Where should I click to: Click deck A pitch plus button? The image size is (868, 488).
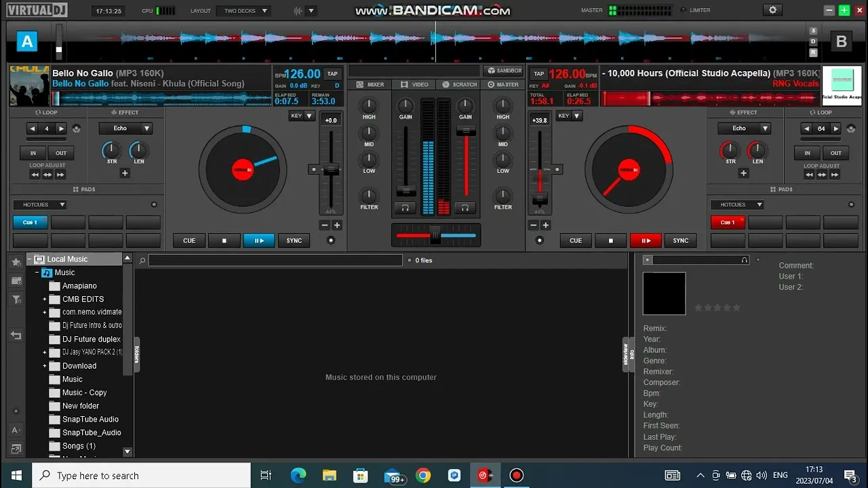click(x=337, y=225)
